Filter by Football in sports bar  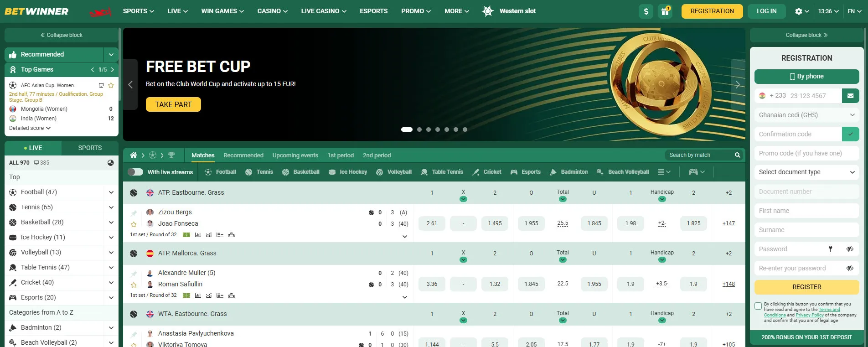click(220, 172)
